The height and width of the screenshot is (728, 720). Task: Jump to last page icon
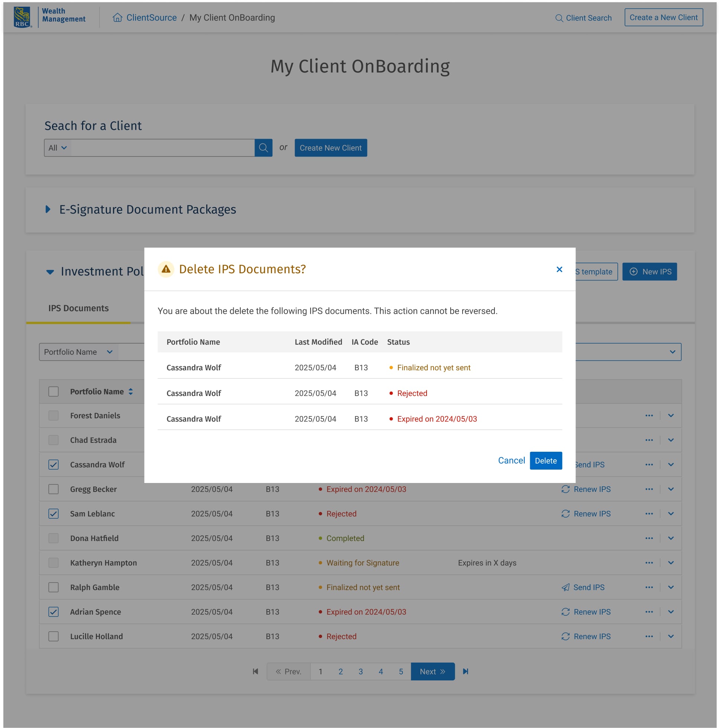pos(466,671)
